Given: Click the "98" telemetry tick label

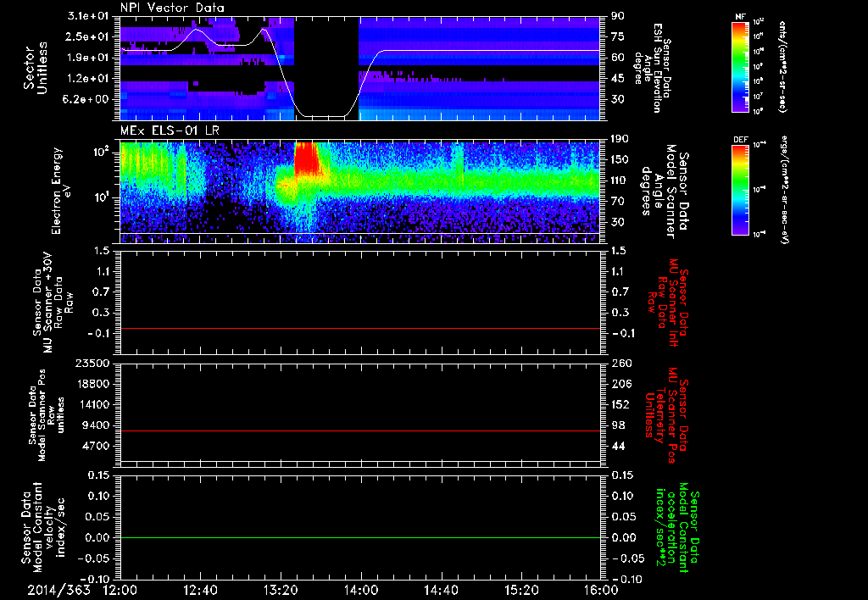Looking at the screenshot, I should (618, 425).
